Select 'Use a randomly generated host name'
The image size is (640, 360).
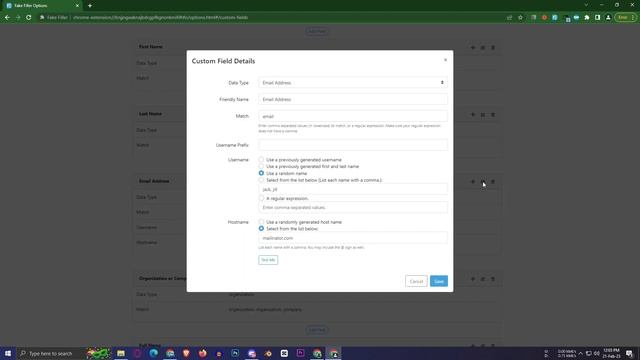(261, 222)
